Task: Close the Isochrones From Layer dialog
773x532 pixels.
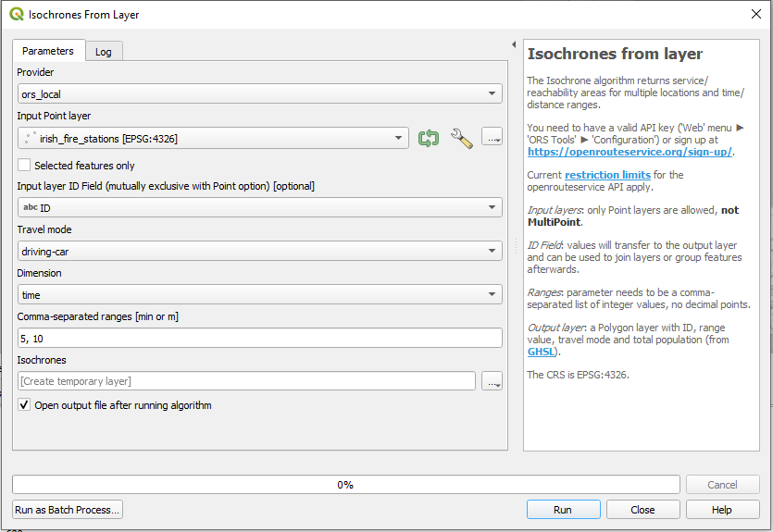Action: [x=755, y=14]
